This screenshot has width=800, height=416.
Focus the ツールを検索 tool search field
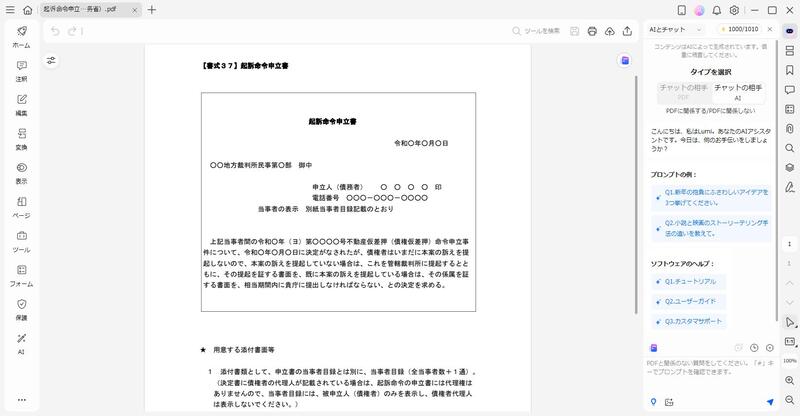536,31
